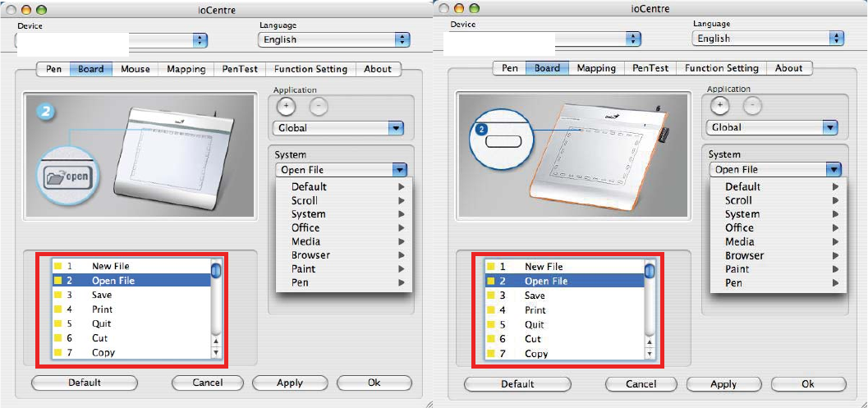Switch to Mapping tab in right ioCentre window
The height and width of the screenshot is (408, 868).
596,68
